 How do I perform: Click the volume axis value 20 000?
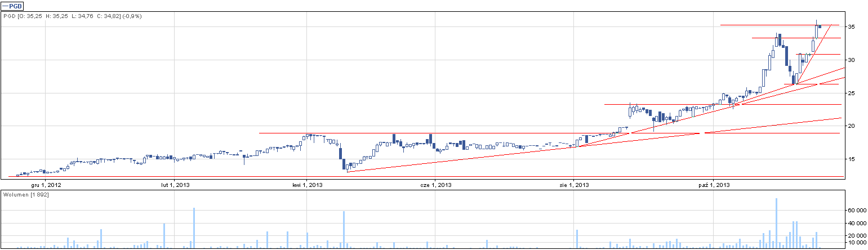point(857,236)
